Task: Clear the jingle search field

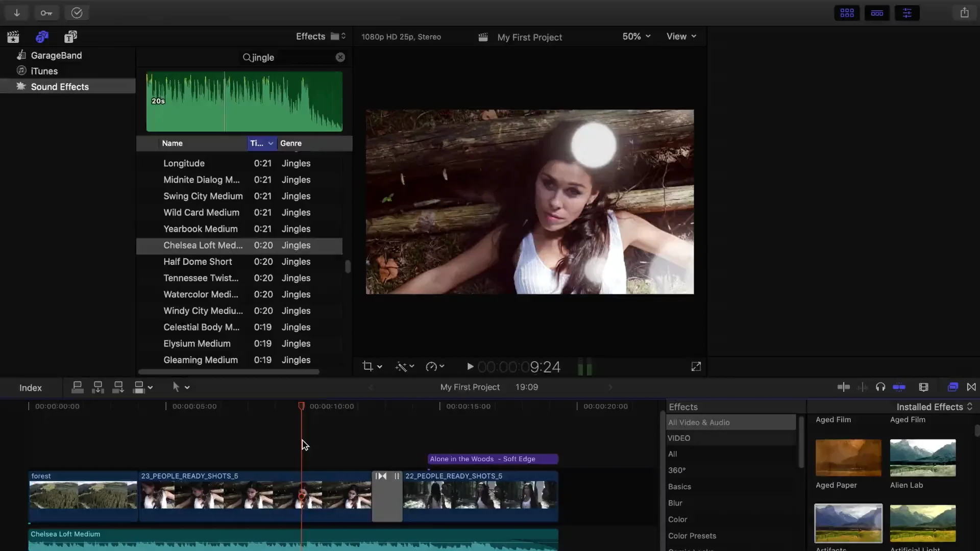Action: [340, 57]
